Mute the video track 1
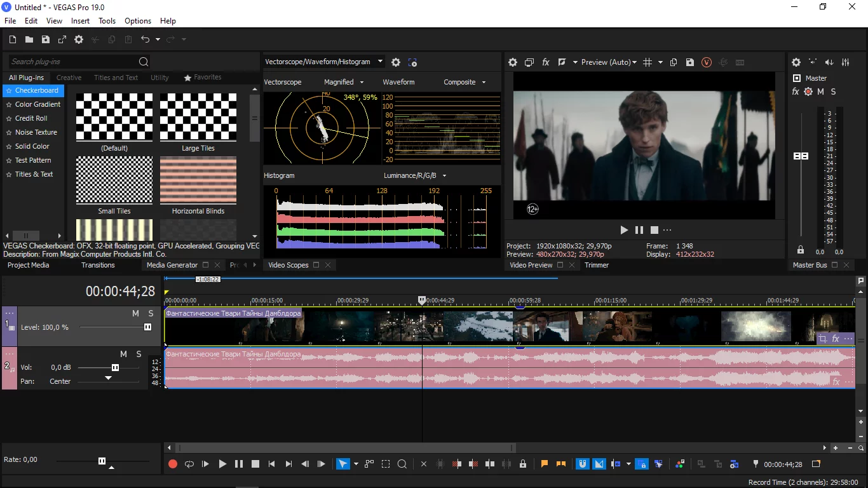This screenshot has width=868, height=488. pyautogui.click(x=135, y=313)
